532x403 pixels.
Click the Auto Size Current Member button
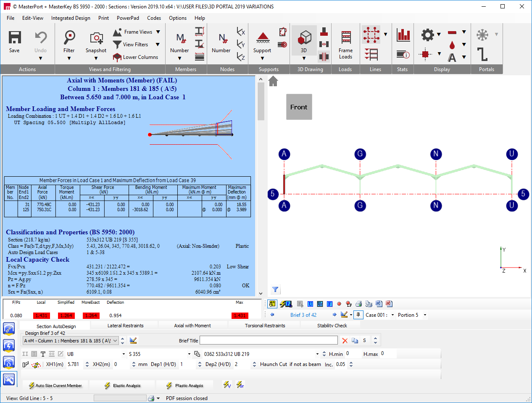pyautogui.click(x=55, y=385)
